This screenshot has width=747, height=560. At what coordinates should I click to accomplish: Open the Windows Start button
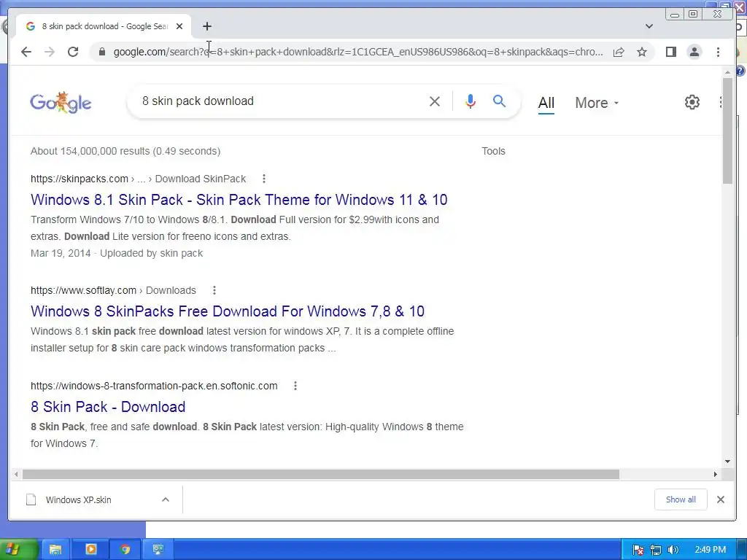click(18, 550)
